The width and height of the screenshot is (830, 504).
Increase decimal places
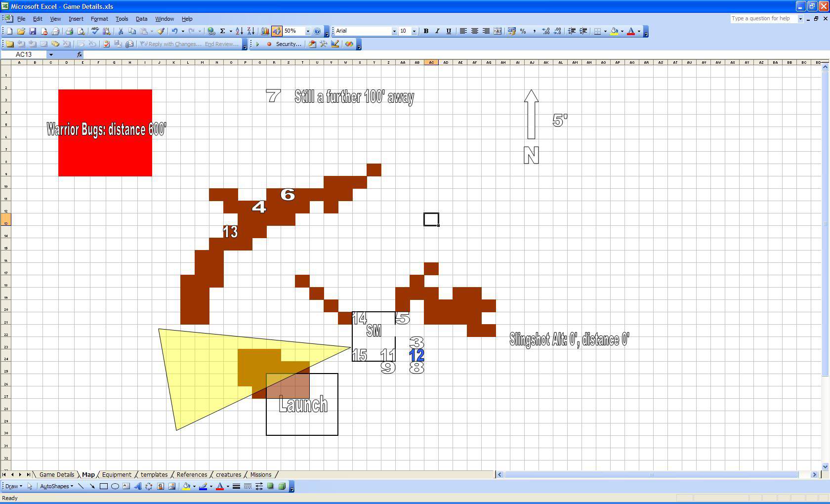[x=545, y=31]
